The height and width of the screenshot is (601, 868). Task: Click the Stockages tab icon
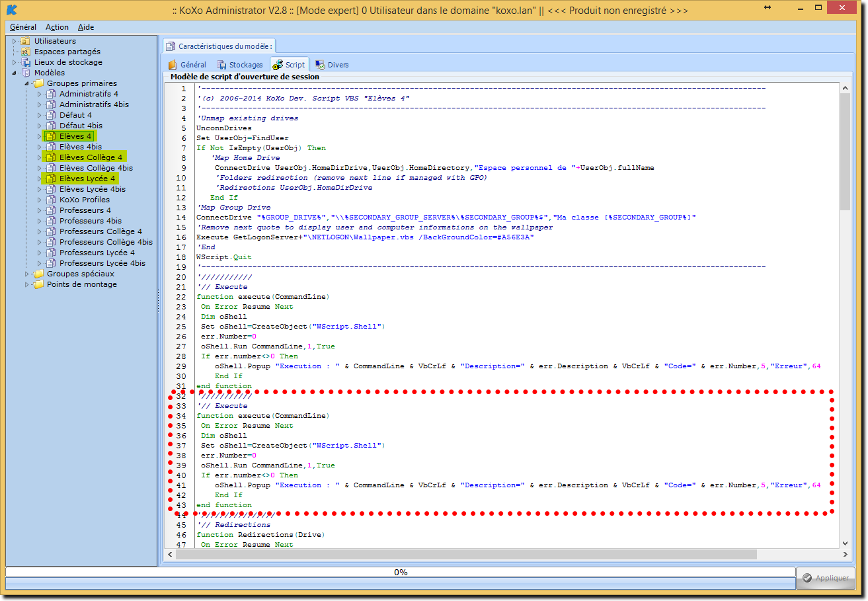point(222,65)
